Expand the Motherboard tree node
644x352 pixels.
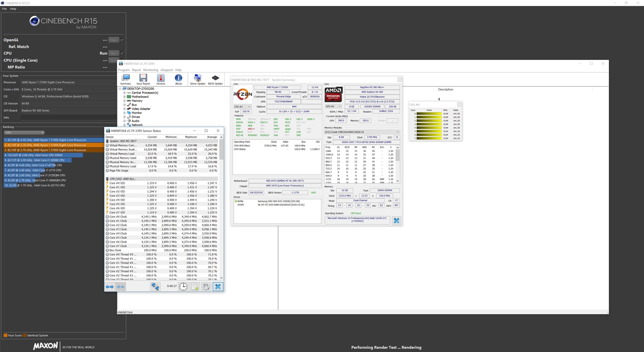pyautogui.click(x=125, y=97)
